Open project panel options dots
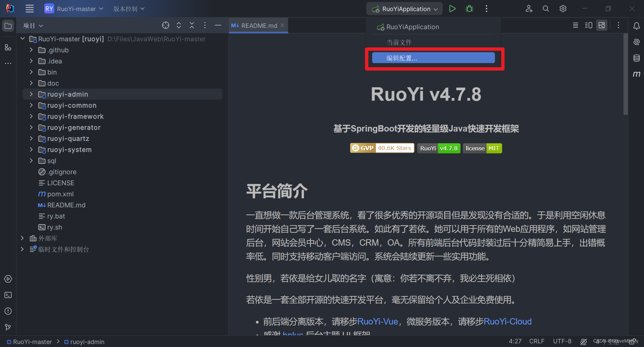This screenshot has height=347, width=644. click(205, 25)
